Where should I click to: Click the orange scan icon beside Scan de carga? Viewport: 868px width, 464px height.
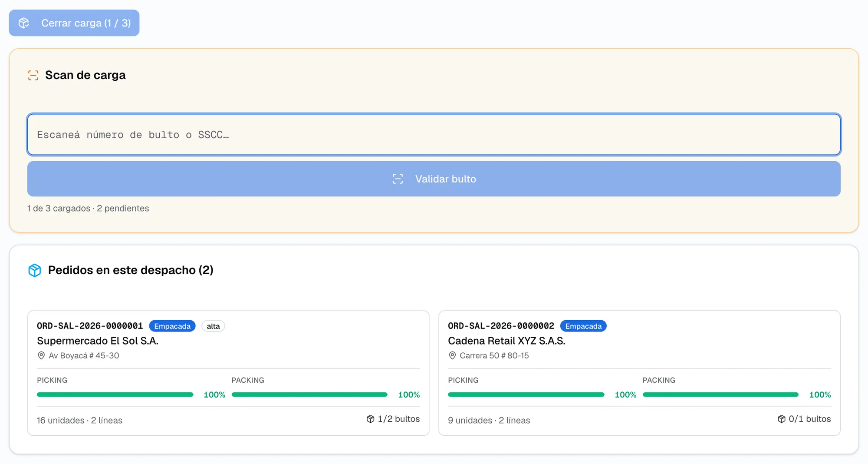pos(33,75)
